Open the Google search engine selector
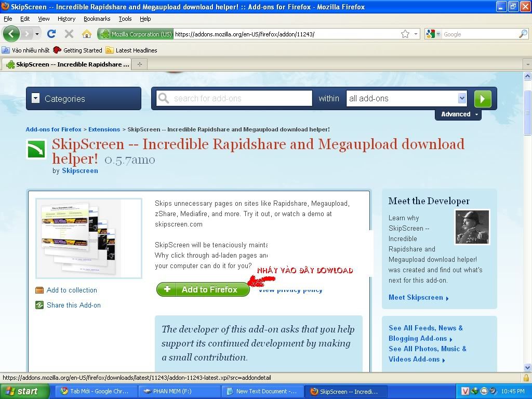This screenshot has height=399, width=532. (x=433, y=34)
